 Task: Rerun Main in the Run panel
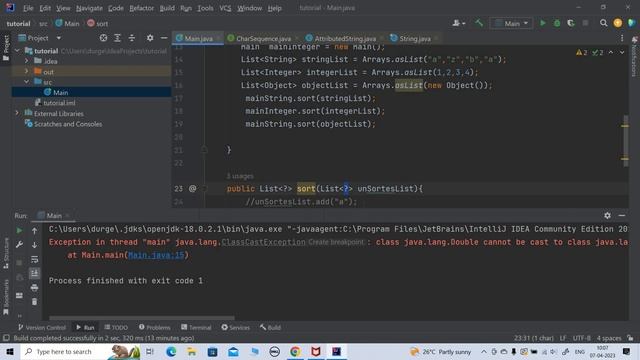click(19, 231)
